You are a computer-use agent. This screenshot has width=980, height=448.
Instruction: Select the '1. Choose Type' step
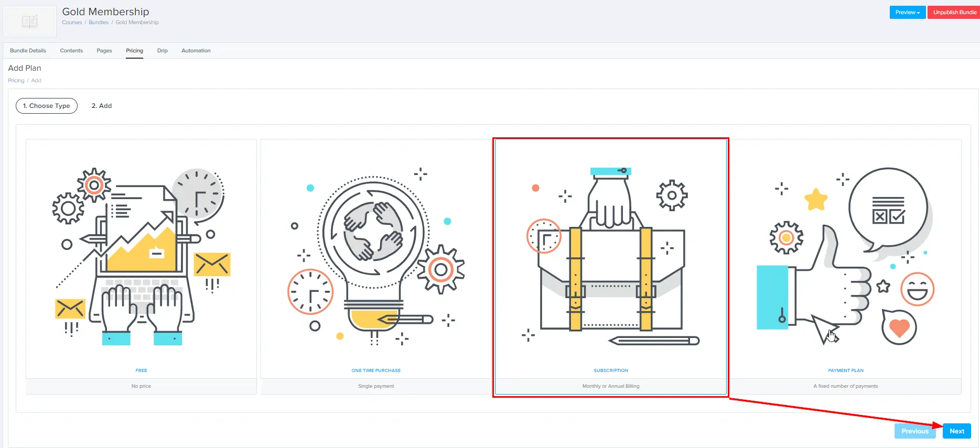click(x=47, y=106)
